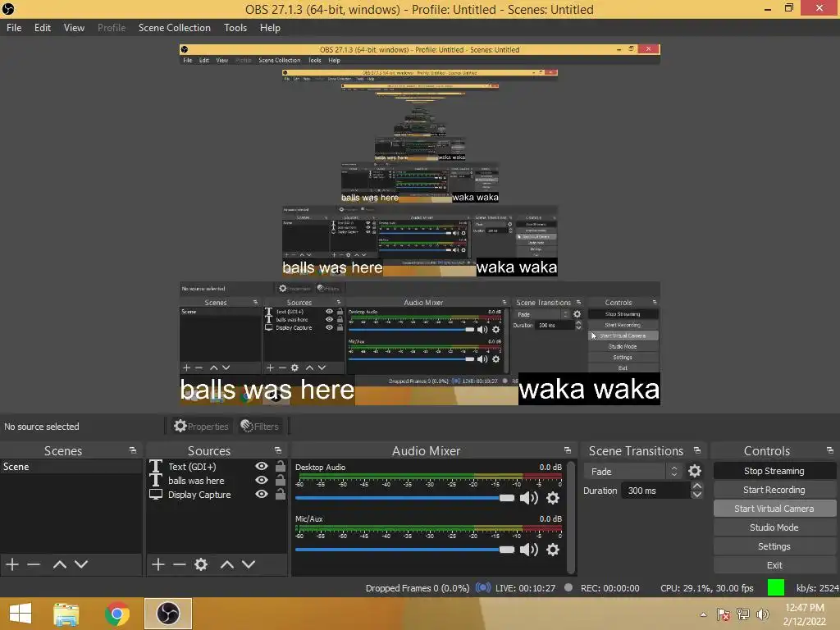840x630 pixels.
Task: Add a new scene with plus icon
Action: 11,564
